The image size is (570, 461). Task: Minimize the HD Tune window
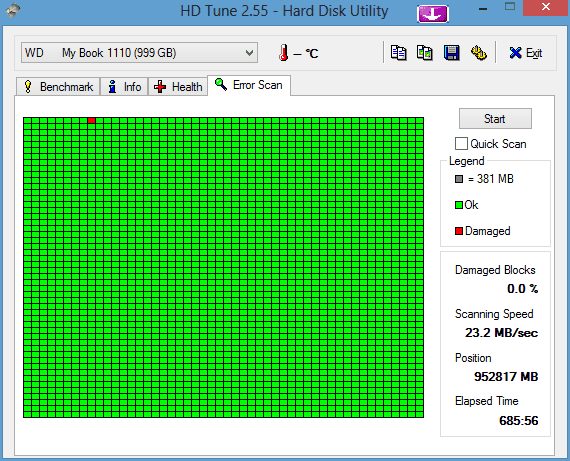tap(483, 9)
